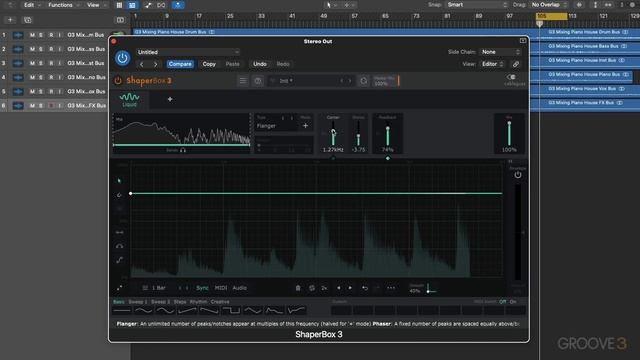Click the plugin link chain icon
This screenshot has width=640, height=360.
click(x=516, y=64)
